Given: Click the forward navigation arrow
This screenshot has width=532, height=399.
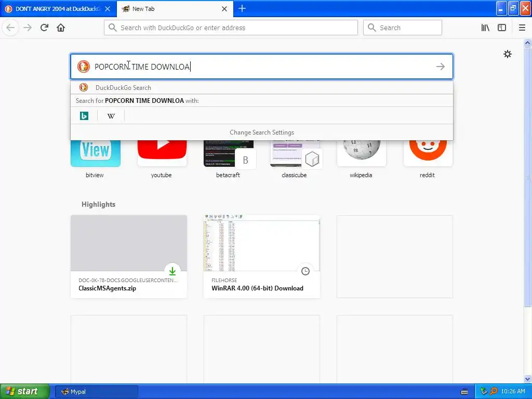Looking at the screenshot, I should coord(28,28).
